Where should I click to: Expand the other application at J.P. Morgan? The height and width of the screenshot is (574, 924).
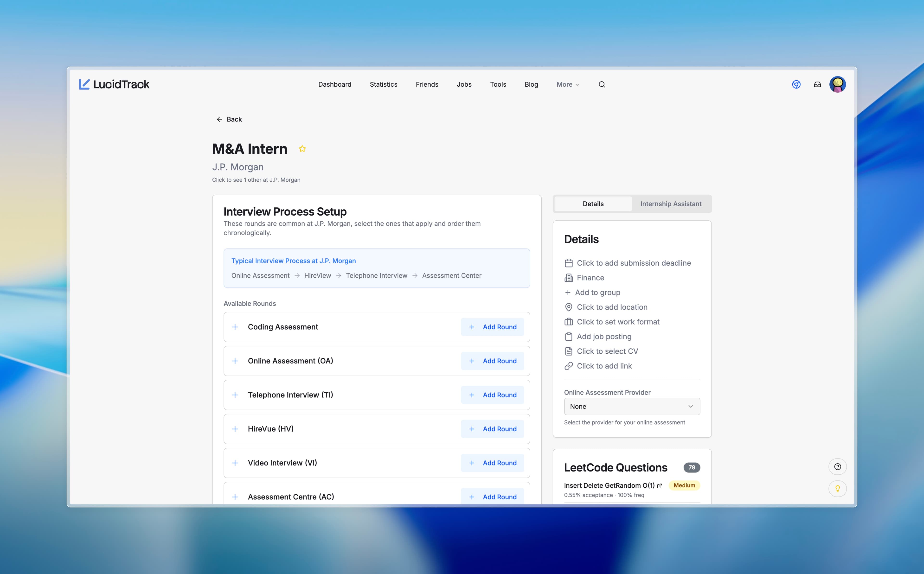click(x=256, y=179)
